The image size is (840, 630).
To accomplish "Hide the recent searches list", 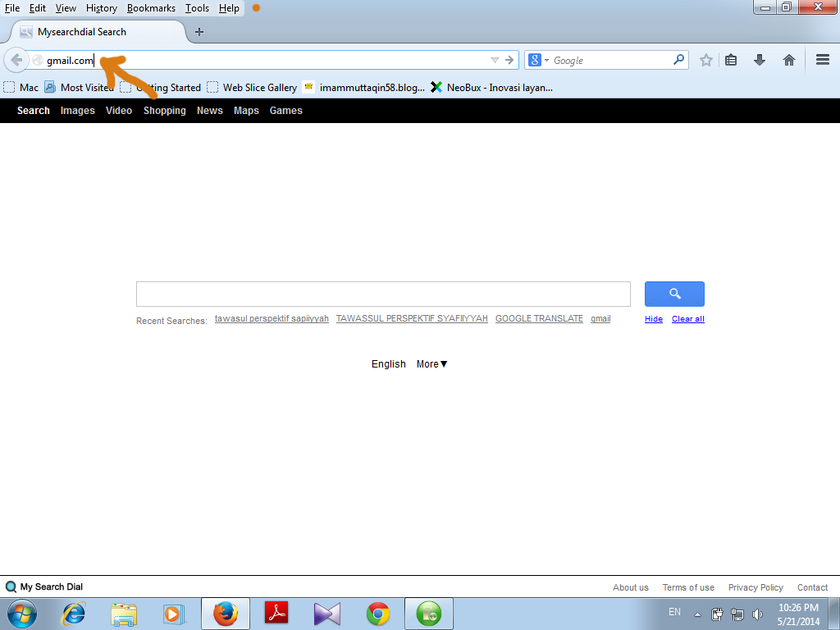I will pyautogui.click(x=653, y=318).
